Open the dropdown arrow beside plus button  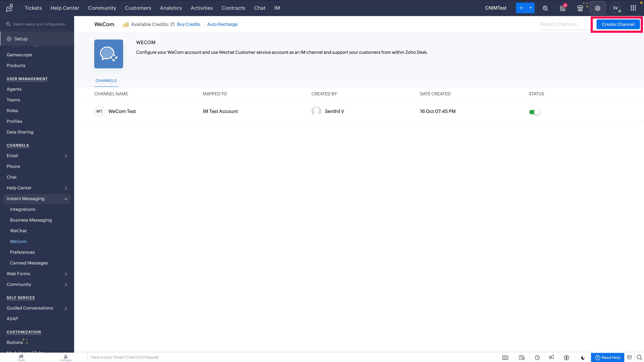[530, 8]
